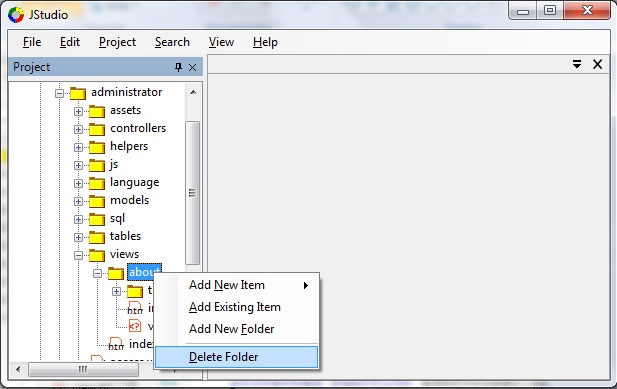Select the administrator folder icon
Viewport: 617px width, 389px height.
point(78,93)
